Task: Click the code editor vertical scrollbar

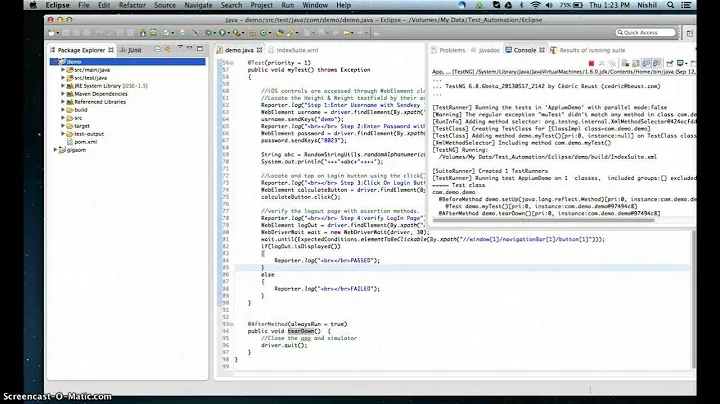Action: 693,298
